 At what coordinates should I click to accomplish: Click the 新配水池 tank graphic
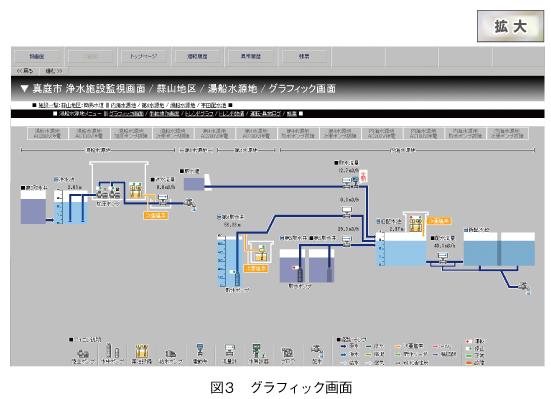click(x=499, y=249)
